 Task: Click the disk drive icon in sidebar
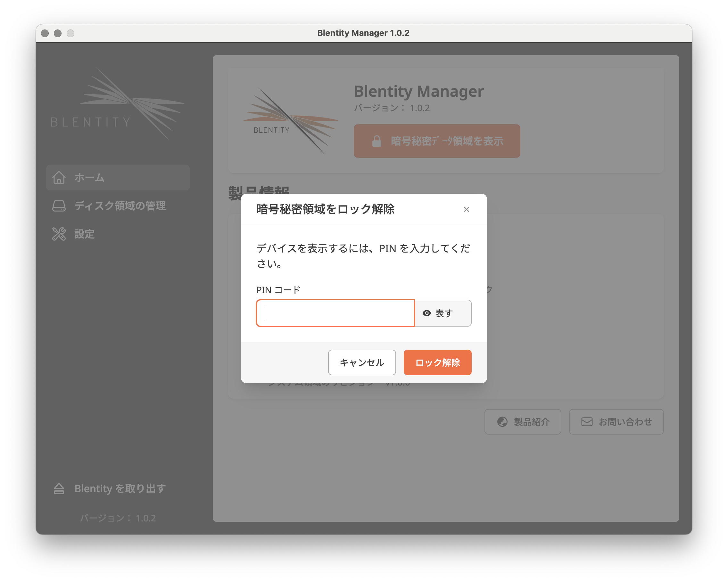[x=59, y=206]
